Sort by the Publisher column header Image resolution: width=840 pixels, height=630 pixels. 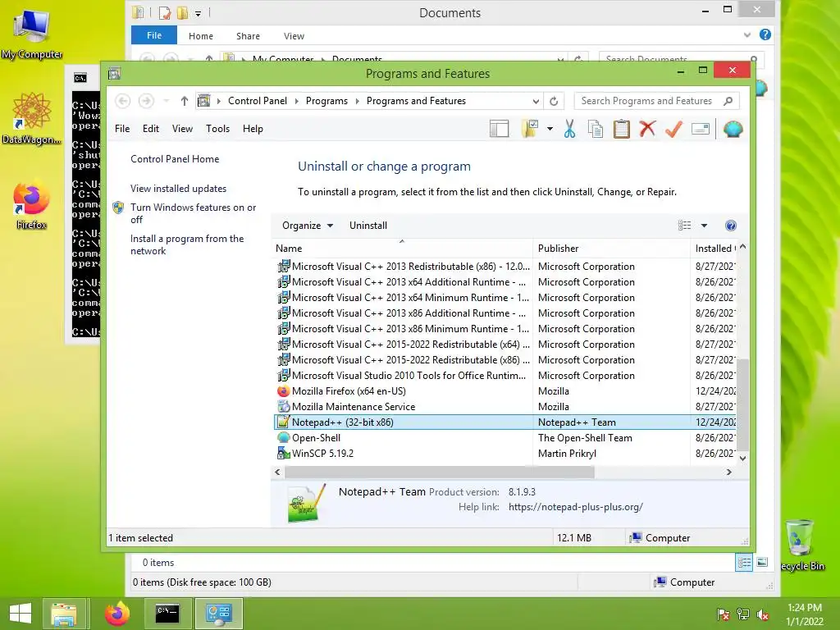pos(612,248)
